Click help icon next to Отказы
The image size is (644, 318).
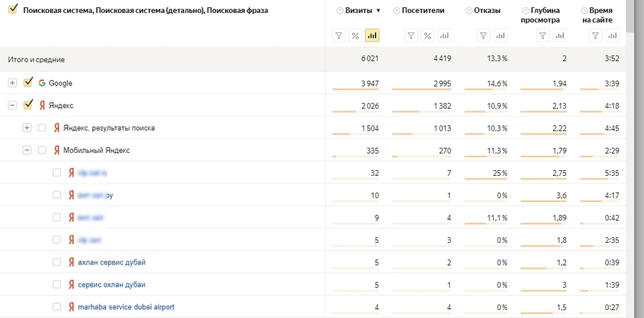click(x=469, y=11)
